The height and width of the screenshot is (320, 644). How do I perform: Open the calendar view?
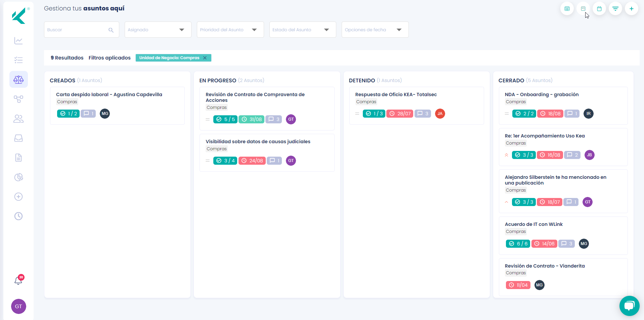point(600,8)
